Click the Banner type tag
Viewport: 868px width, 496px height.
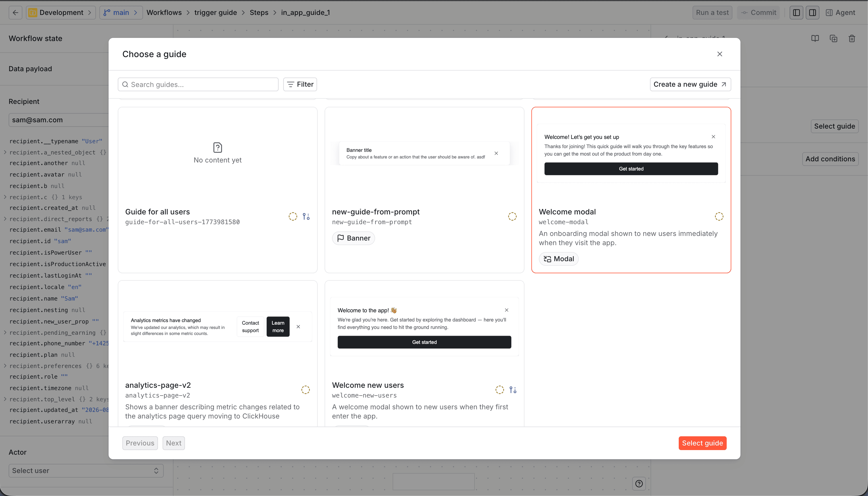tap(353, 238)
